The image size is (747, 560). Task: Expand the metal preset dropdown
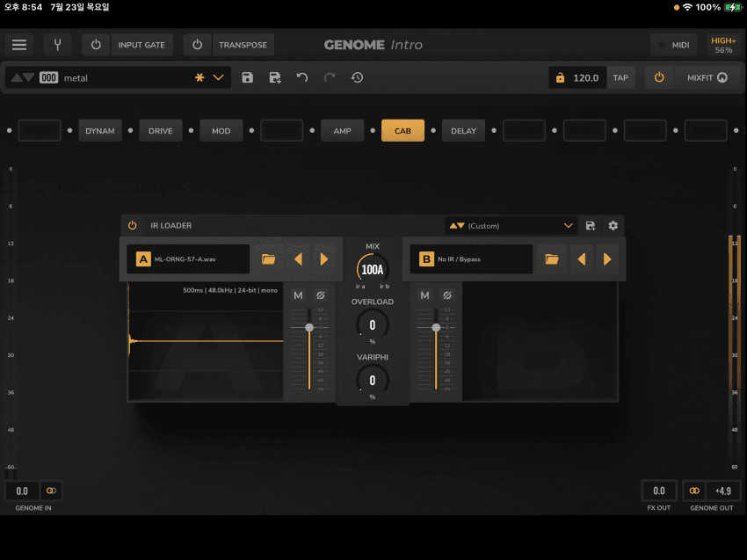tap(218, 77)
